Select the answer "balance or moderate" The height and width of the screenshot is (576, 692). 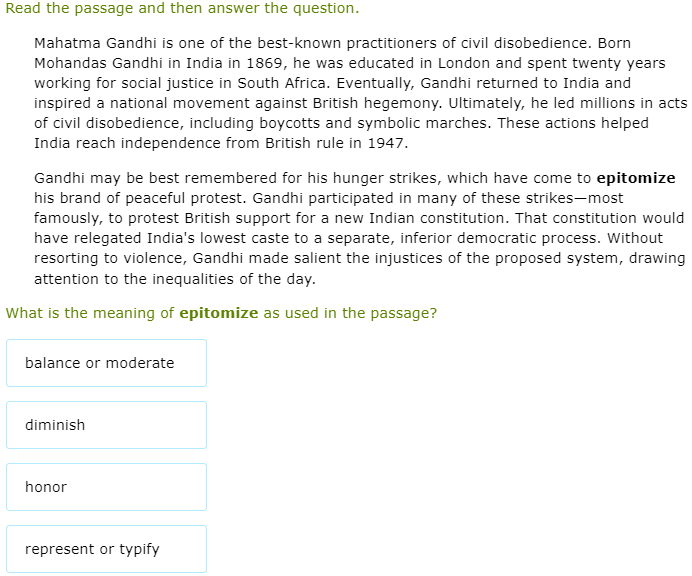(106, 363)
